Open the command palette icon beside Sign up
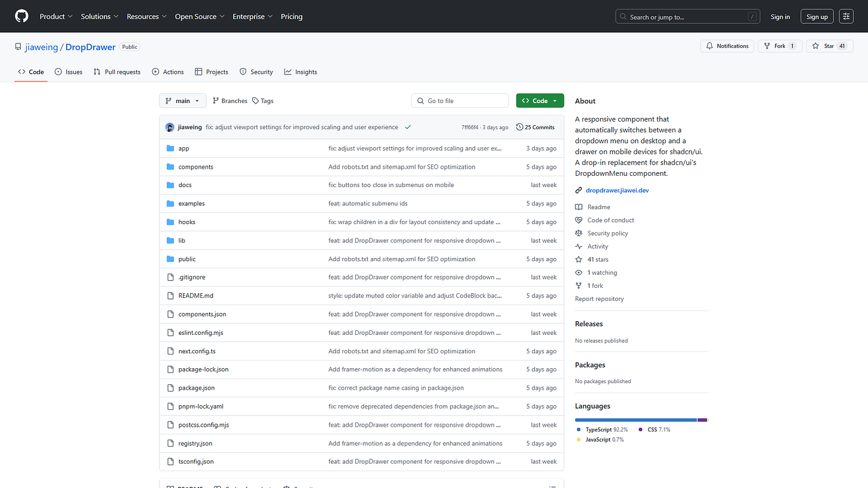The width and height of the screenshot is (868, 488). click(x=846, y=17)
